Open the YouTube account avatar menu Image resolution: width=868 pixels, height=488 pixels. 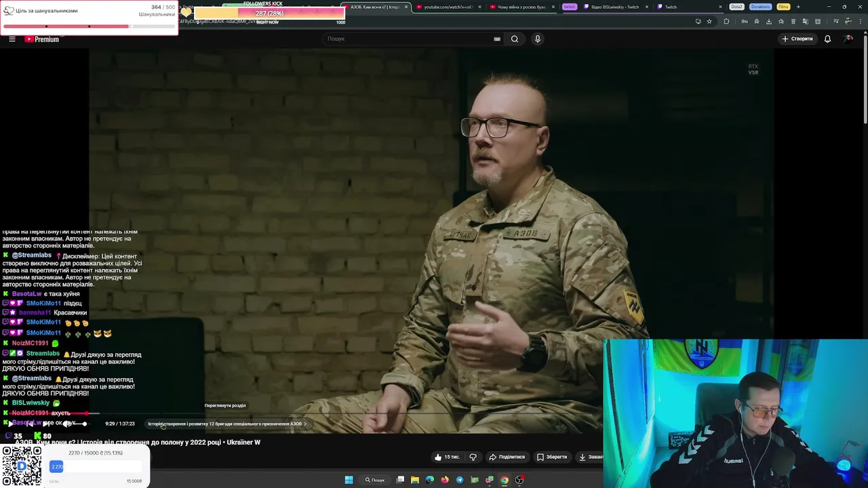[848, 39]
